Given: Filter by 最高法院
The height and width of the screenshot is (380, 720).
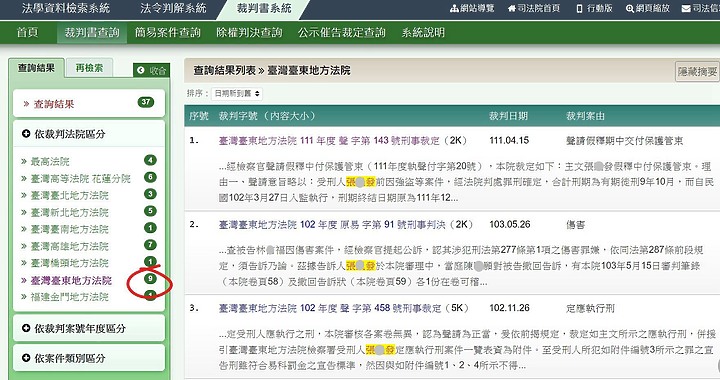Looking at the screenshot, I should coord(50,161).
